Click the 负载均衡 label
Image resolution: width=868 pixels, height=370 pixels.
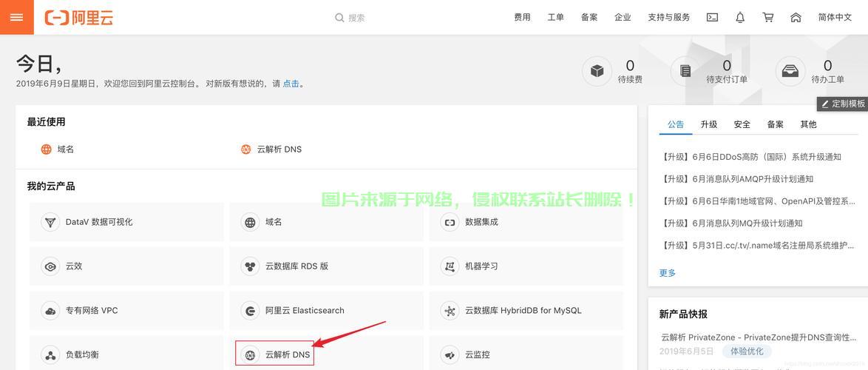point(83,354)
